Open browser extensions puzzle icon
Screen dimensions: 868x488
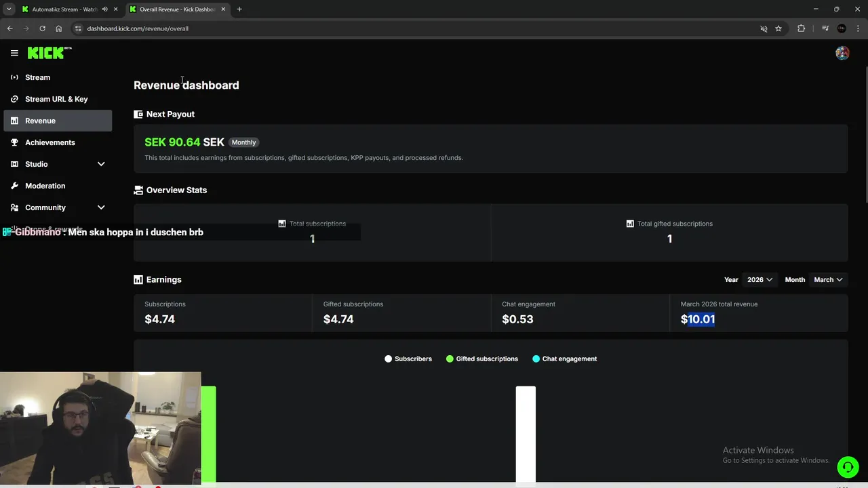coord(802,28)
